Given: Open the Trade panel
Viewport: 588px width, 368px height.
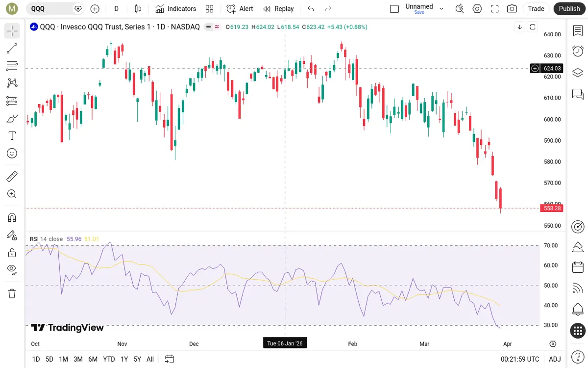Looking at the screenshot, I should 536,8.
